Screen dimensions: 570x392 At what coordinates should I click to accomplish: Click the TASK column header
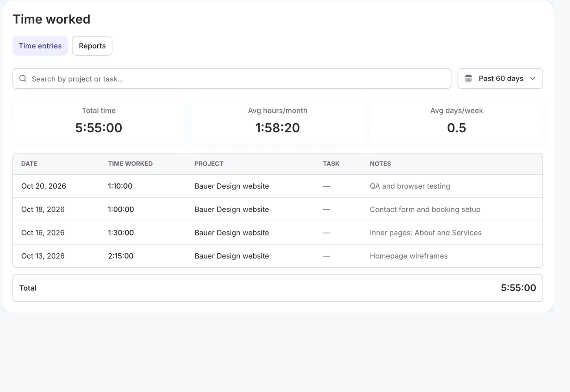pos(331,163)
